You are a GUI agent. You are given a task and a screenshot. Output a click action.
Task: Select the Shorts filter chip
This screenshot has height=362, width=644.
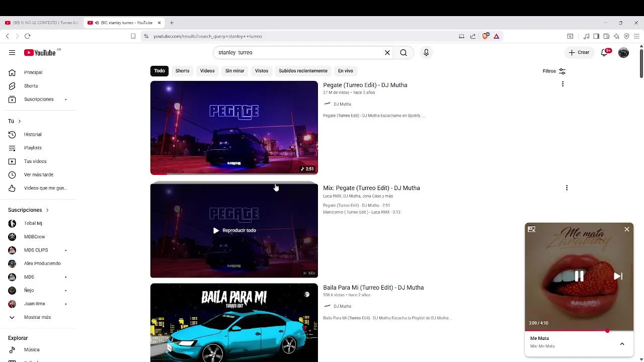182,71
